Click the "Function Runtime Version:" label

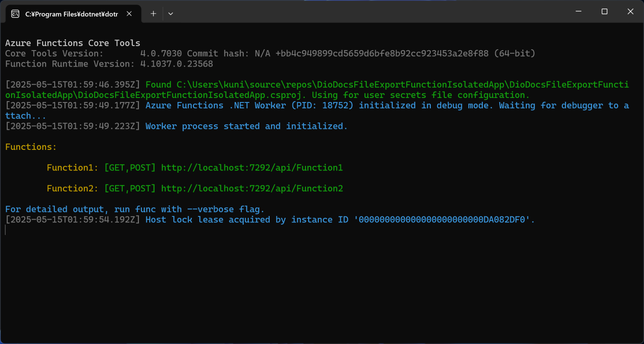point(70,64)
